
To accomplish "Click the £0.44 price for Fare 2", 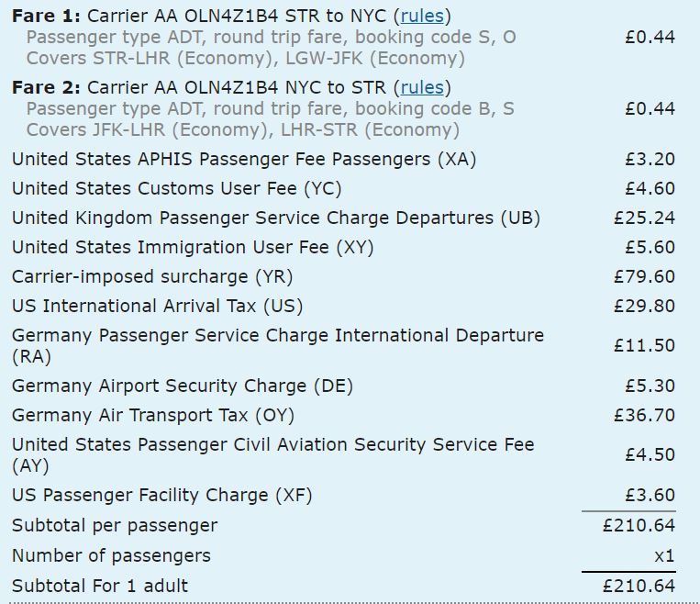I will [650, 109].
